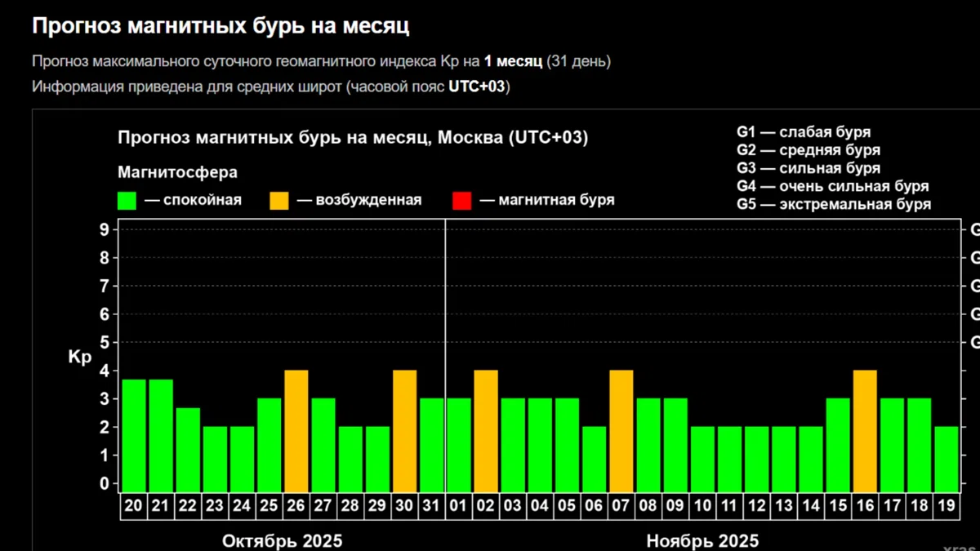Click the 'Октябрь 2025' month label
980x551 pixels.
tap(283, 540)
